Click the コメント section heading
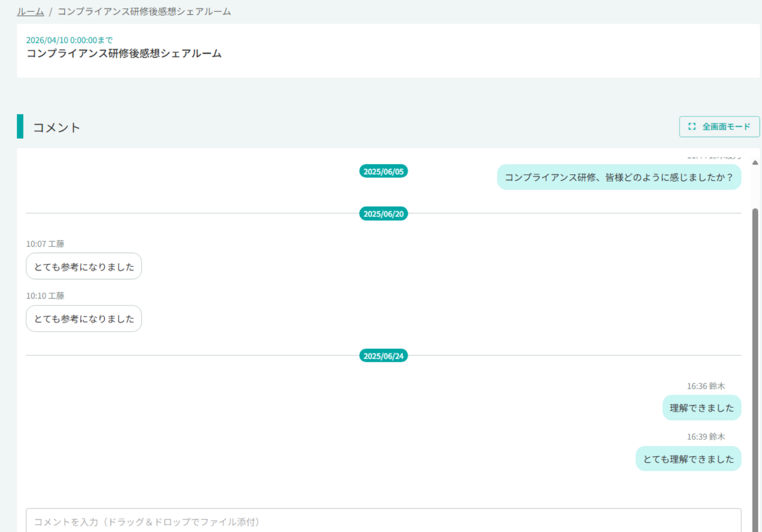This screenshot has height=532, width=762. click(x=56, y=127)
